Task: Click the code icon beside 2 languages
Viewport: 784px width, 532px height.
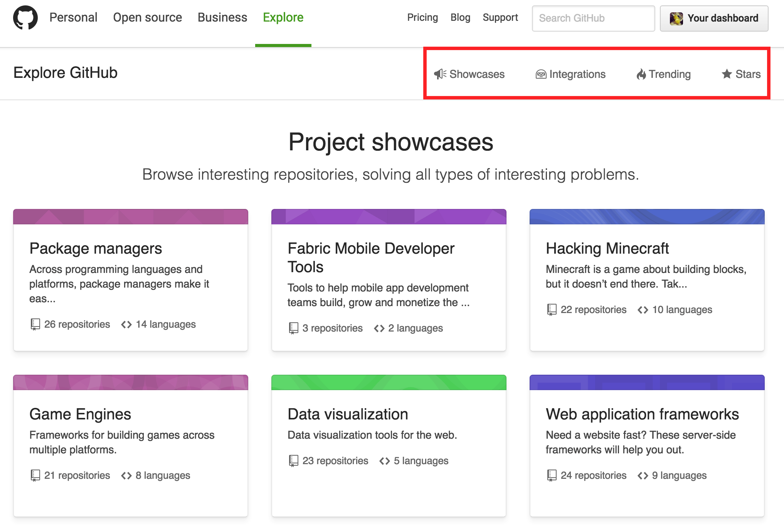Action: (379, 328)
